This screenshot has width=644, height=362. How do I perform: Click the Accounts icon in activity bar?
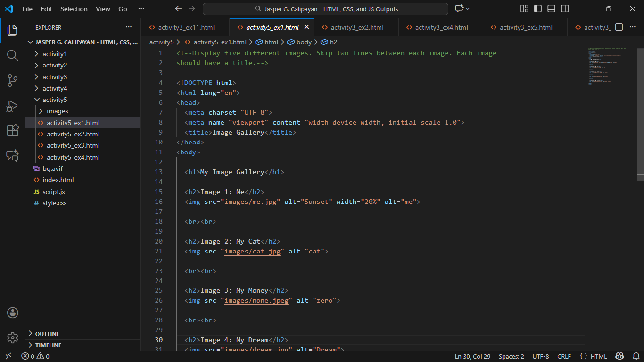12,312
